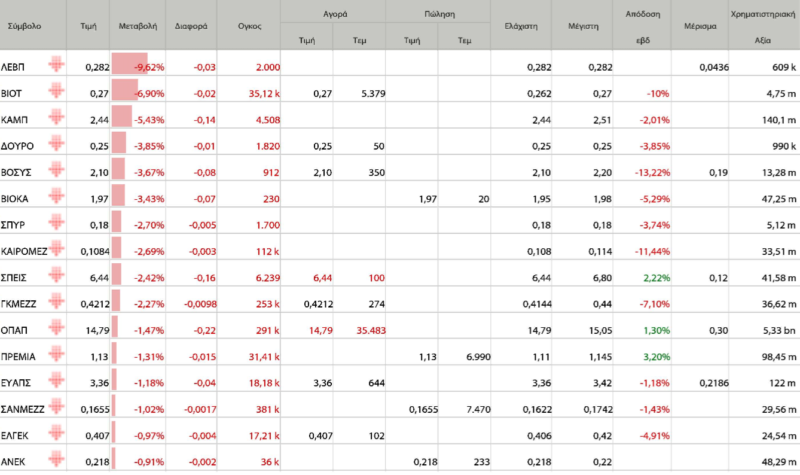The width and height of the screenshot is (800, 475).
Task: Click the red plus icon beside ΒΙΟΤ
Action: (x=55, y=92)
